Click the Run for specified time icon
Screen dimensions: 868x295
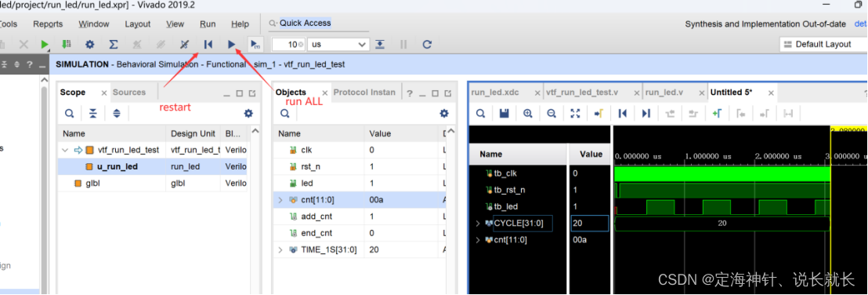(255, 44)
